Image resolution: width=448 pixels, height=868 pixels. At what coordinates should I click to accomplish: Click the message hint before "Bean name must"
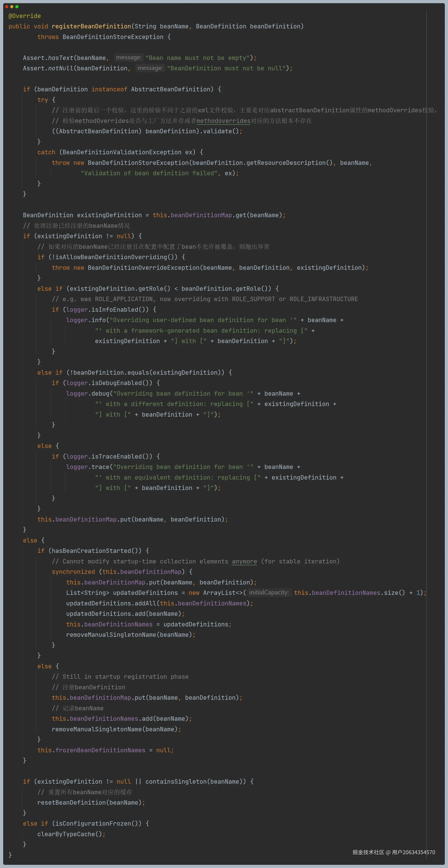pyautogui.click(x=128, y=58)
